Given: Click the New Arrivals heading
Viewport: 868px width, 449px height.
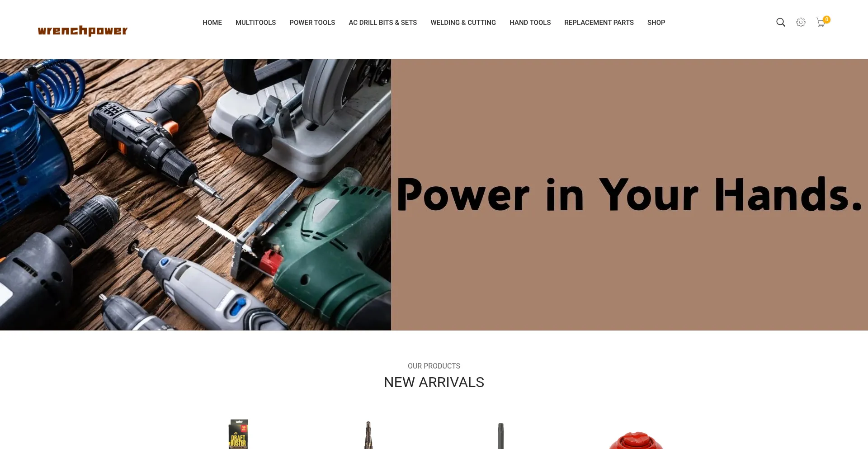Looking at the screenshot, I should (434, 382).
